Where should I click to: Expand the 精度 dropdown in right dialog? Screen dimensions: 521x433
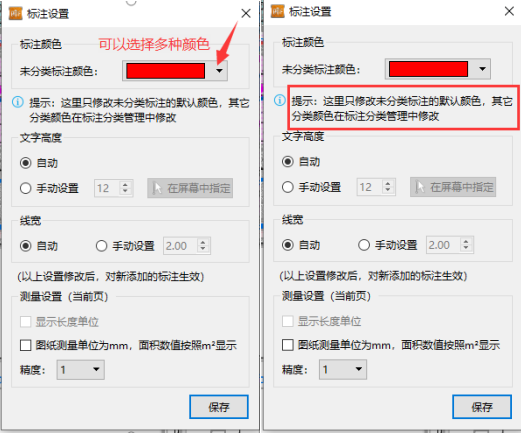(343, 369)
